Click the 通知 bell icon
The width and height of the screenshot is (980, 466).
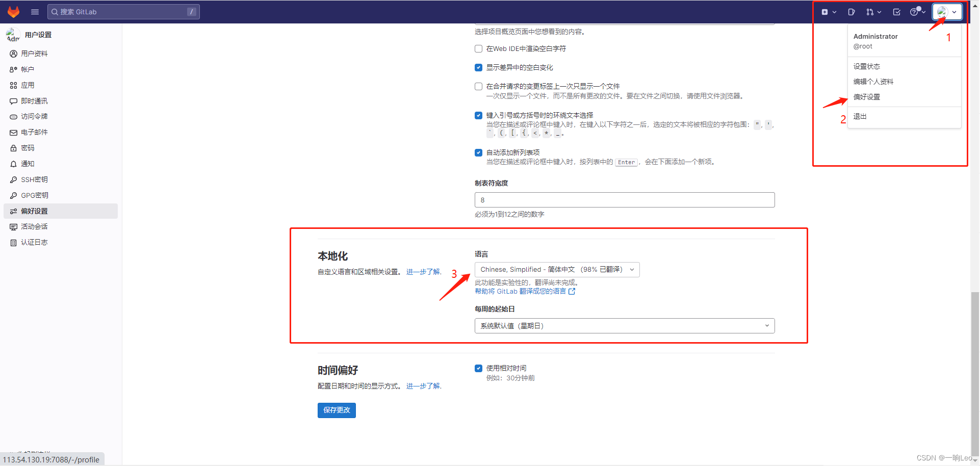pos(14,164)
